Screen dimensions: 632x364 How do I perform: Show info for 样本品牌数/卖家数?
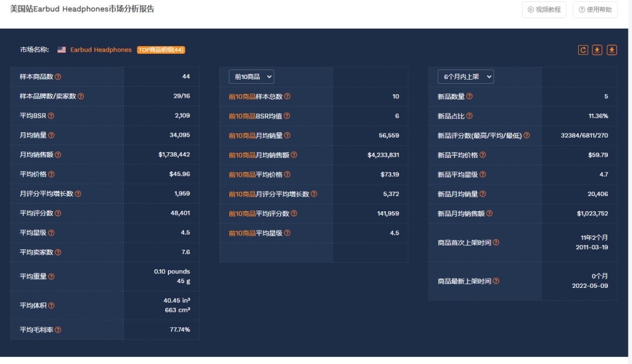point(80,97)
